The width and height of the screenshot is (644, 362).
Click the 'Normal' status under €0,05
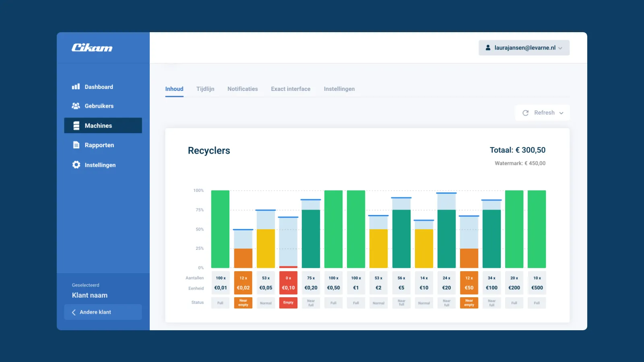(266, 303)
